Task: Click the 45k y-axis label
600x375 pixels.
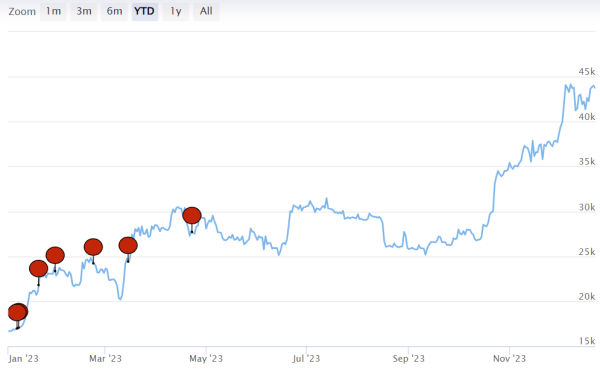Action: [587, 72]
